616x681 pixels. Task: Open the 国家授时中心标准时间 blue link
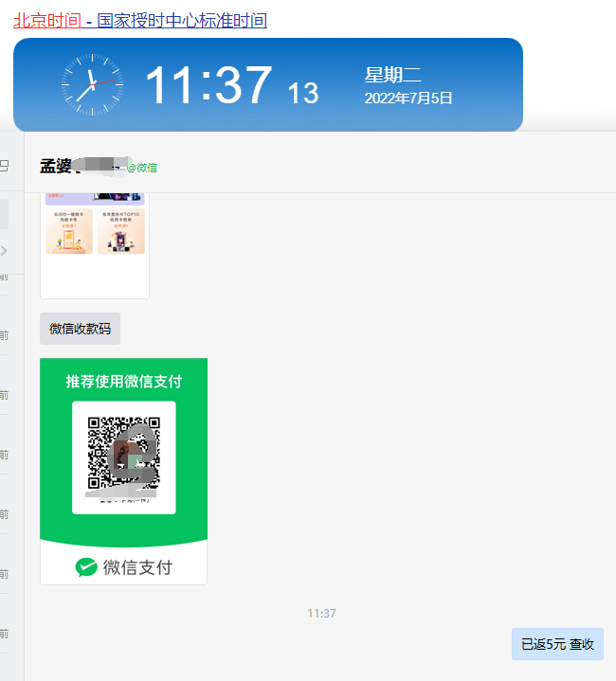tap(182, 21)
